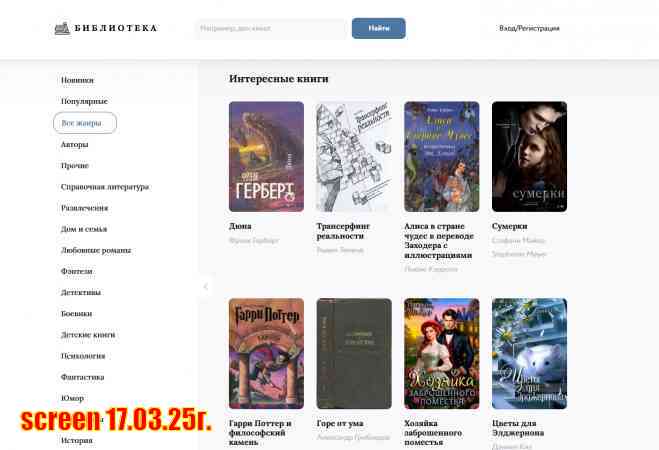
Task: Open the Детективы genre
Action: [x=81, y=292]
